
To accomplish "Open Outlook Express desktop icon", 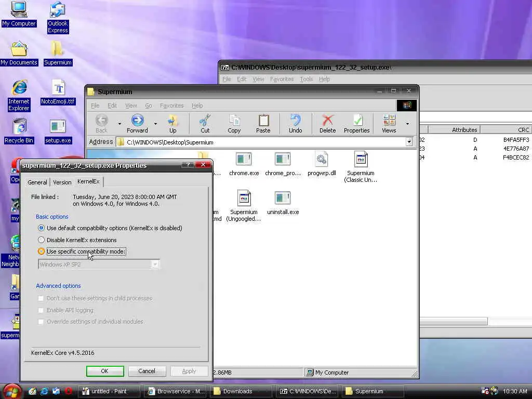I will click(58, 17).
